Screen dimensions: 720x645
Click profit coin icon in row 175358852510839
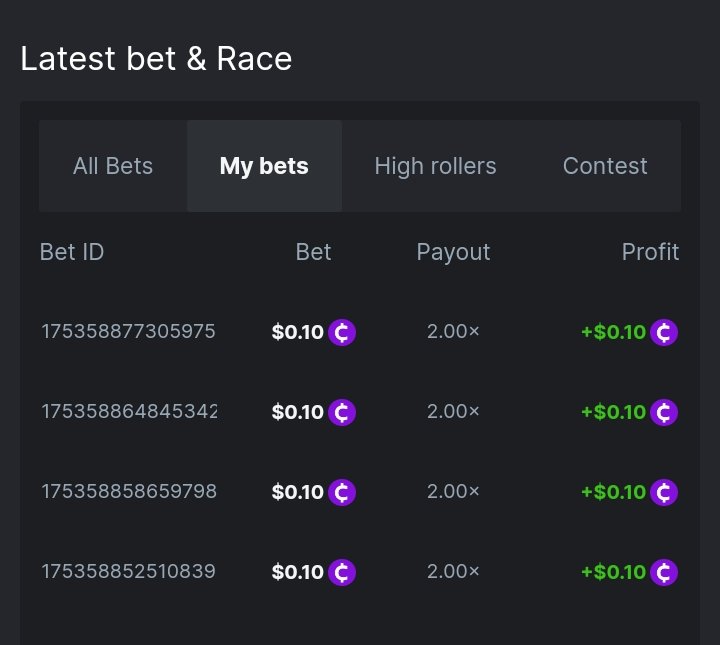coord(664,572)
